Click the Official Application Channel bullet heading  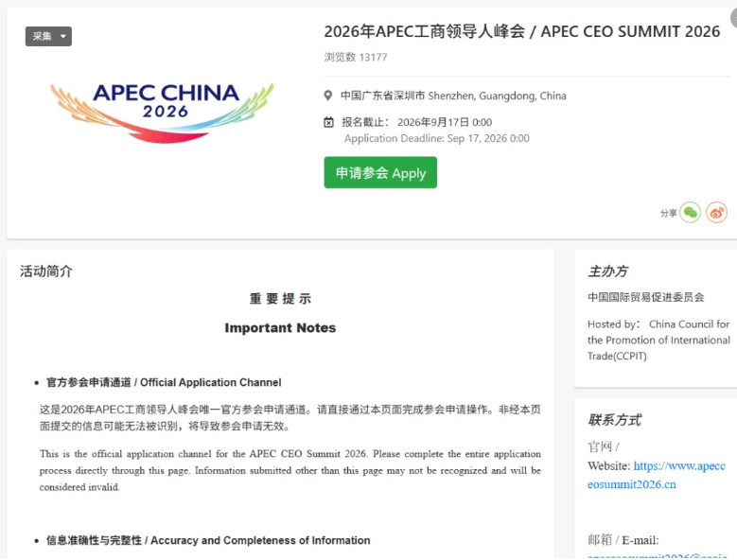(x=164, y=382)
